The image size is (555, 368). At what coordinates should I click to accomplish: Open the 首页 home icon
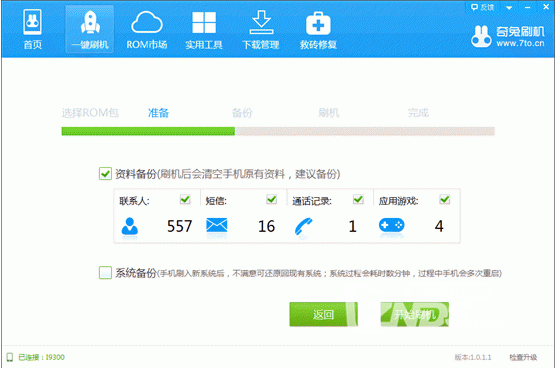tap(32, 22)
